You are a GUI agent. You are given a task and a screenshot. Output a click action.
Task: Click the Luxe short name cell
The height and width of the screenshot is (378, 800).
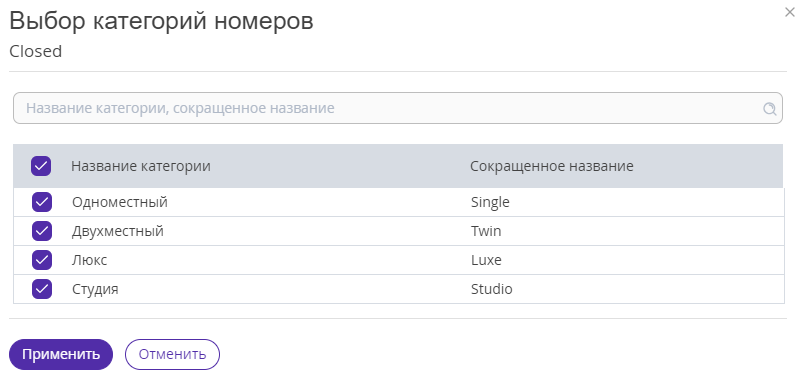[486, 261]
